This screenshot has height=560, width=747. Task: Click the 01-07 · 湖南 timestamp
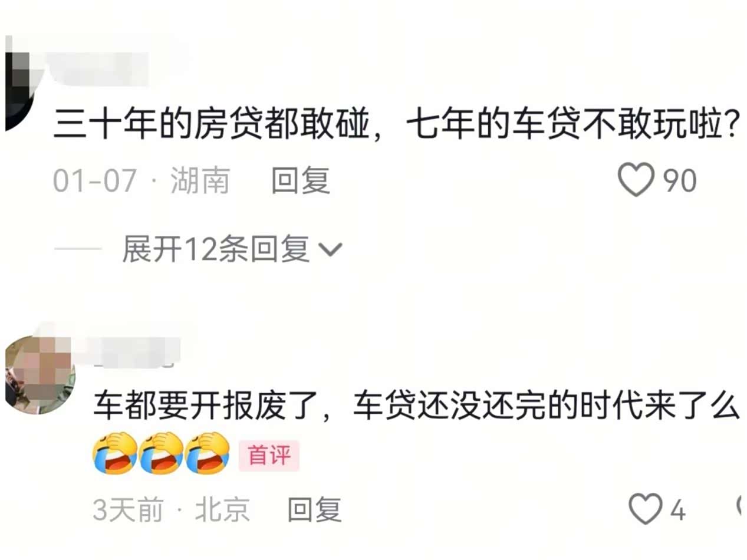(141, 180)
